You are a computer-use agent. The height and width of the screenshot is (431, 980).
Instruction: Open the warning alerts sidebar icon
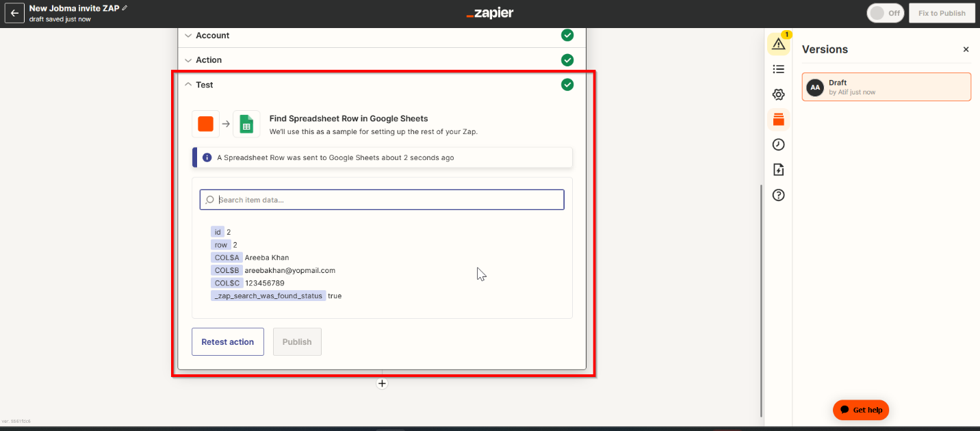pos(778,44)
